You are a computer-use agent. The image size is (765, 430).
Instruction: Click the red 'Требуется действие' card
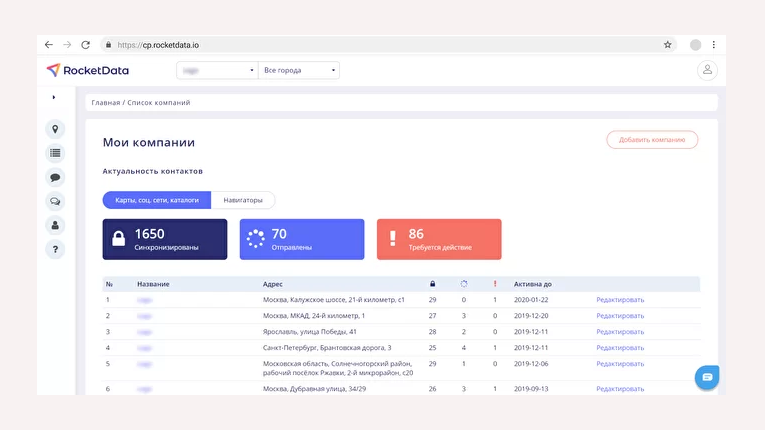click(x=438, y=239)
